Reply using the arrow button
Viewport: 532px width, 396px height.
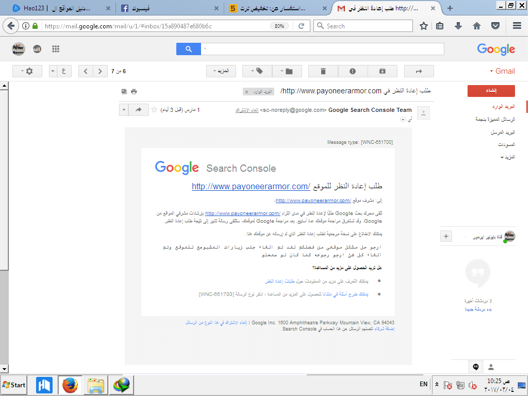[x=139, y=110]
